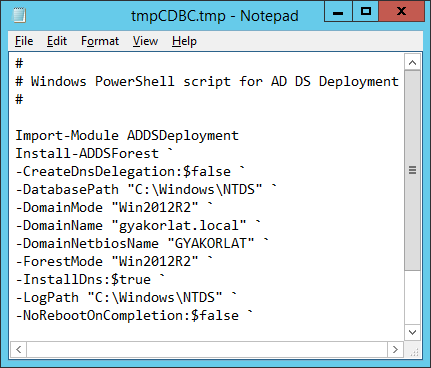Click '-CreateDnsDelegation:$false' text
This screenshot has width=431, height=368.
tap(123, 171)
